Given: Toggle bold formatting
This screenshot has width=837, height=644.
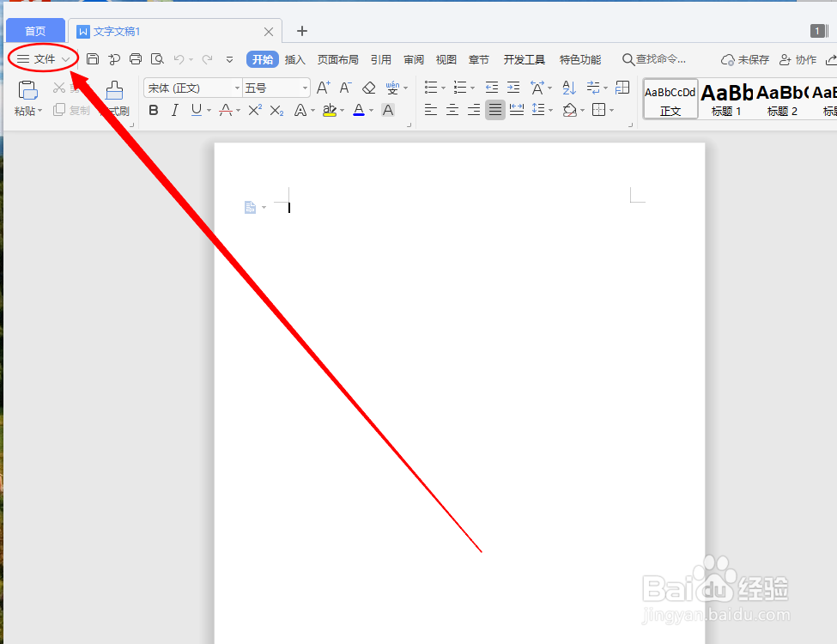Looking at the screenshot, I should (x=154, y=110).
